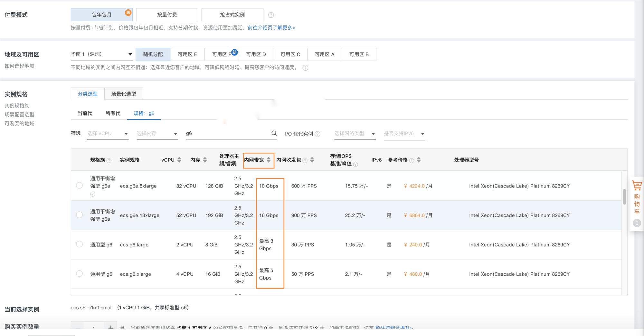Open 是否支持IPv6 dropdown
This screenshot has height=336, width=644.
click(404, 133)
